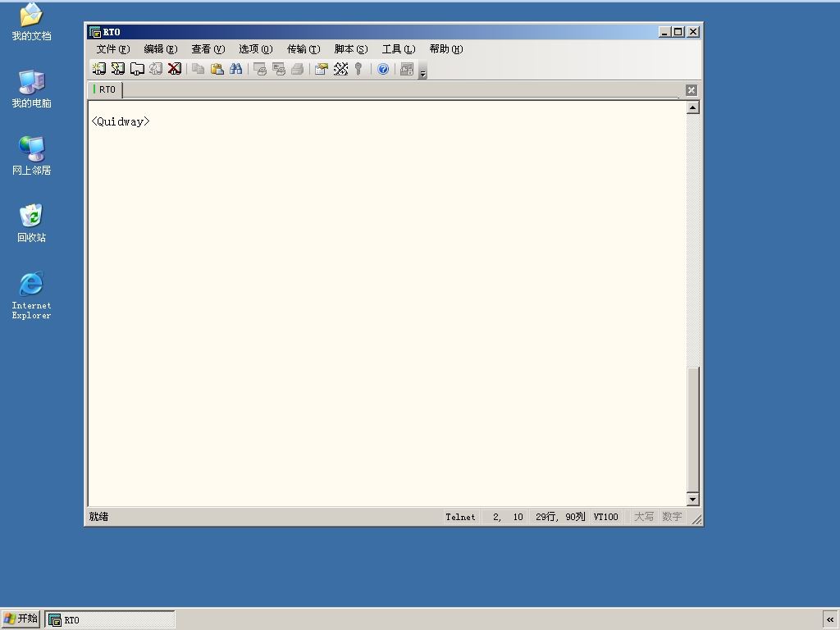This screenshot has height=630, width=840.
Task: Click the 29行, 90列 status entry
Action: 560,517
